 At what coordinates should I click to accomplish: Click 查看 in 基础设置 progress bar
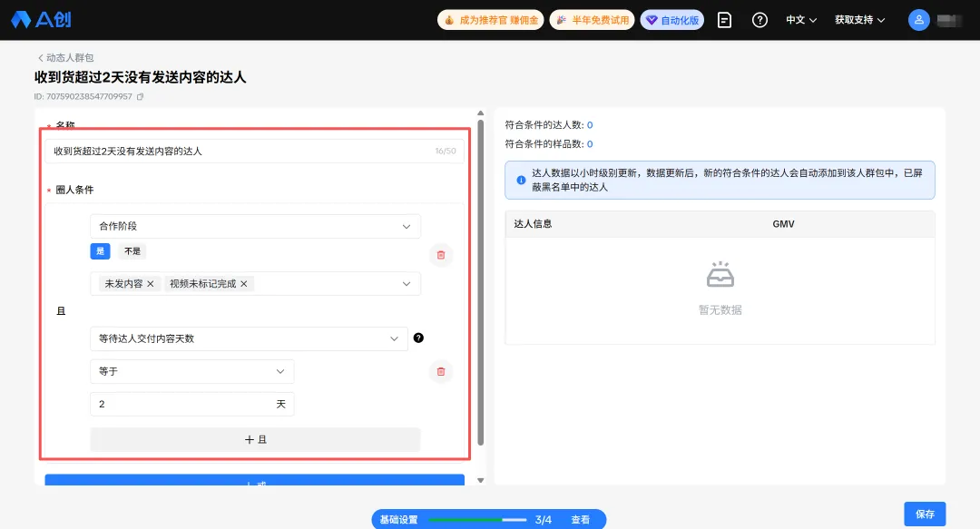click(580, 520)
